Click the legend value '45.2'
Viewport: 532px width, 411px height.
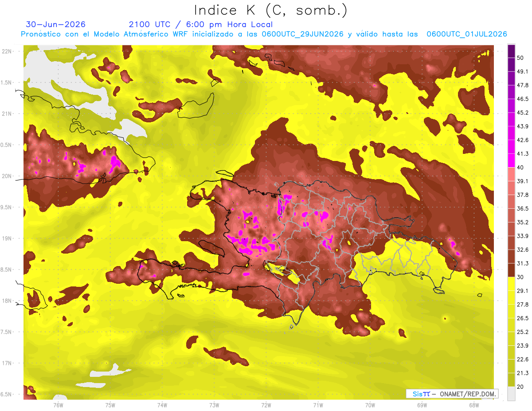point(523,113)
